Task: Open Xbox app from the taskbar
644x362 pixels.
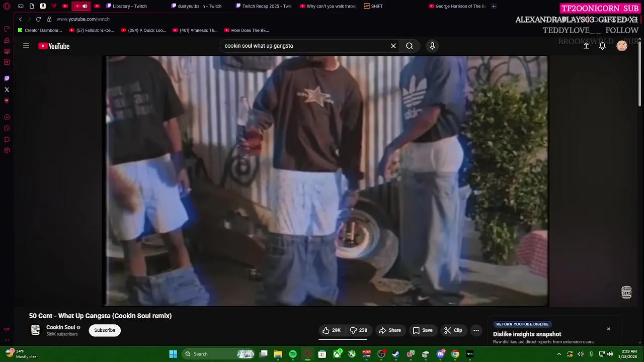Action: pos(337,354)
